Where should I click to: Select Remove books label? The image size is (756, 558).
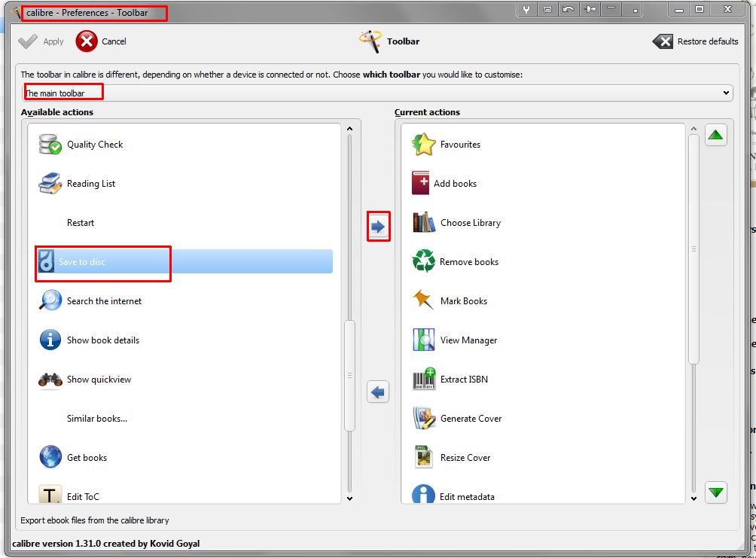[x=468, y=262]
